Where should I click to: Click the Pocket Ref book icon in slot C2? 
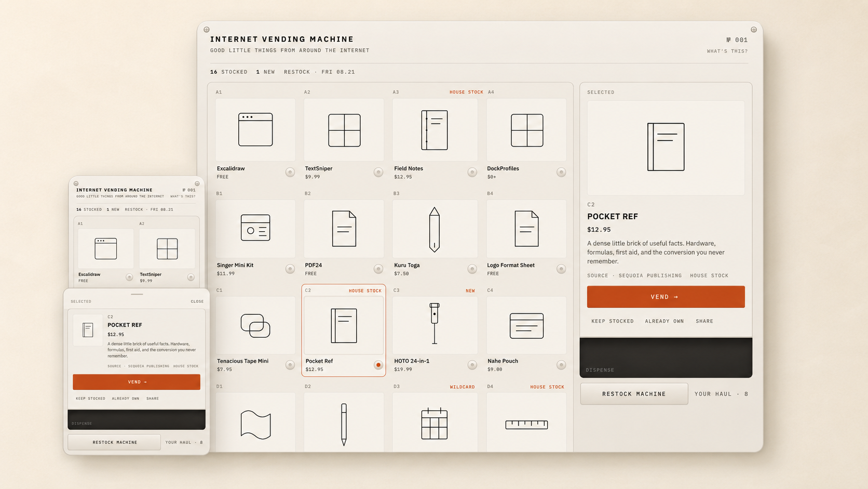tap(344, 326)
